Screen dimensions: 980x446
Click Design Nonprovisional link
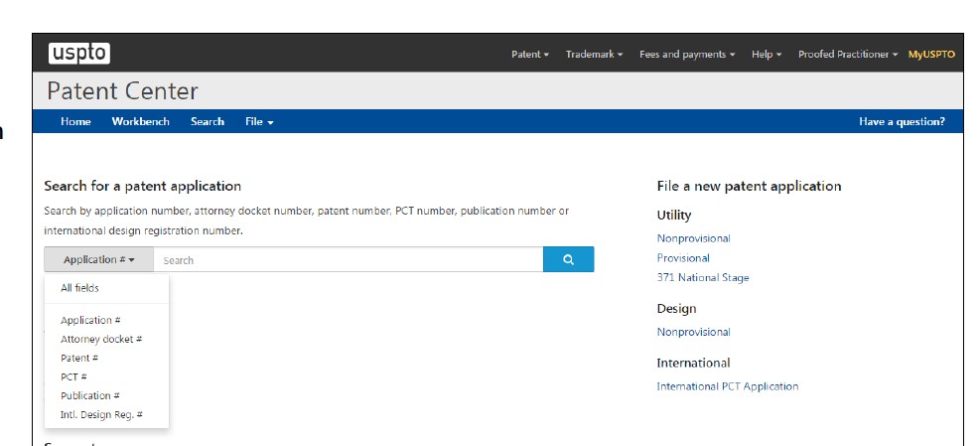(693, 332)
